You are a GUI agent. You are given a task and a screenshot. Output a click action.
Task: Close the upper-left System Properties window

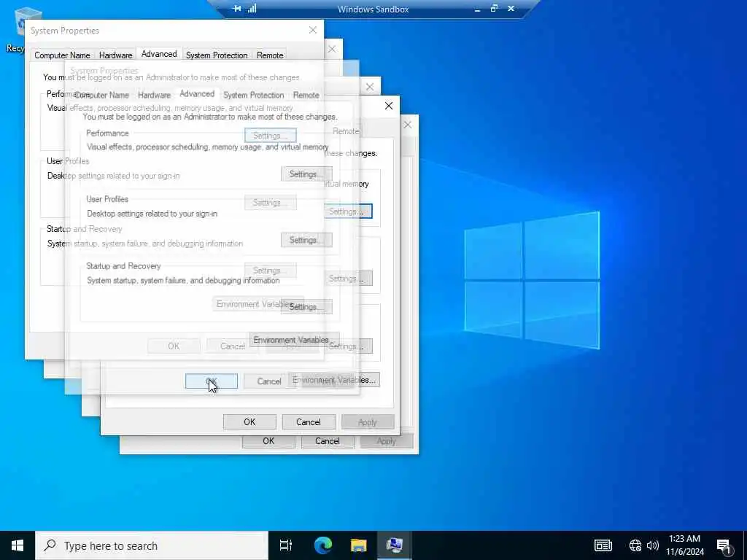pos(313,30)
